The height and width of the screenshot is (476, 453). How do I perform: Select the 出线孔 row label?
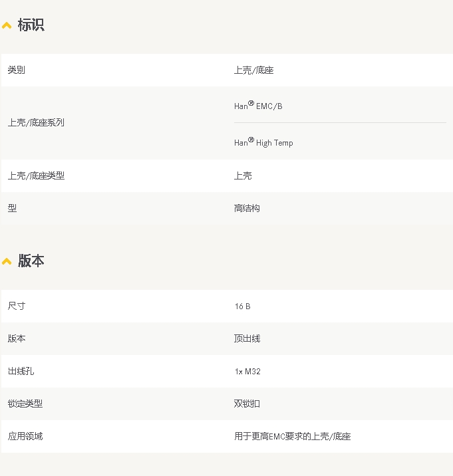(21, 371)
